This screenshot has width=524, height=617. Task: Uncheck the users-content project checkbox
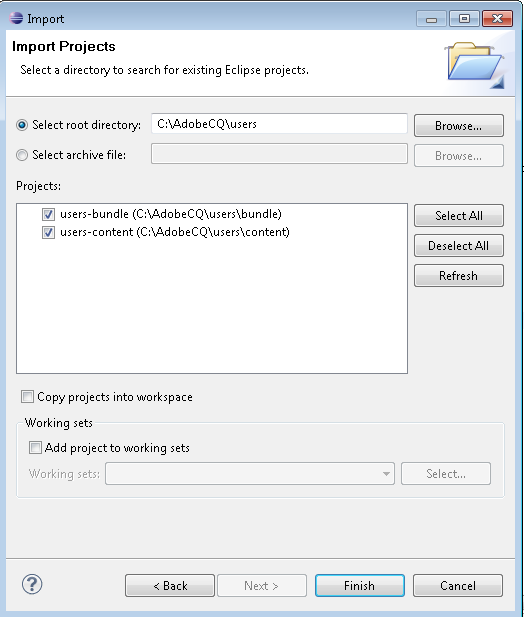48,233
